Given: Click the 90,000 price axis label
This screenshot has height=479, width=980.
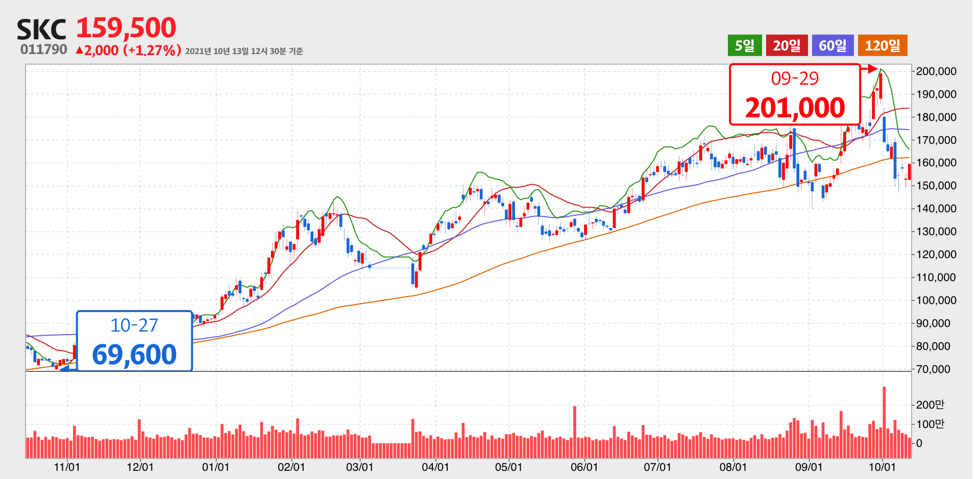Looking at the screenshot, I should pyautogui.click(x=934, y=323).
